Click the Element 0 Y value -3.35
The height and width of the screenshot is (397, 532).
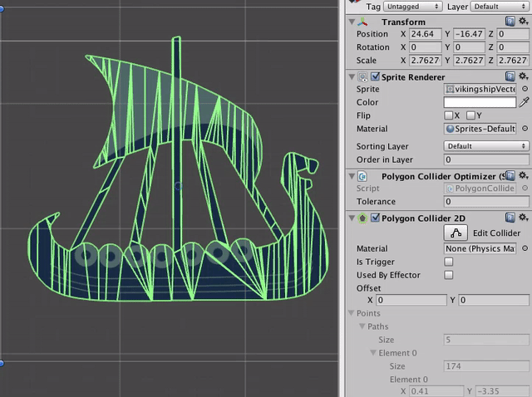tap(501, 391)
